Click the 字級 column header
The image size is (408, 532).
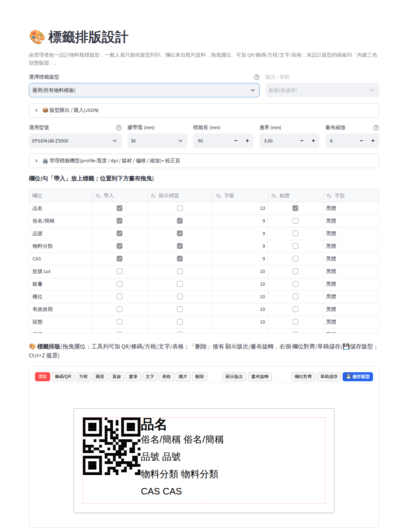(x=240, y=195)
